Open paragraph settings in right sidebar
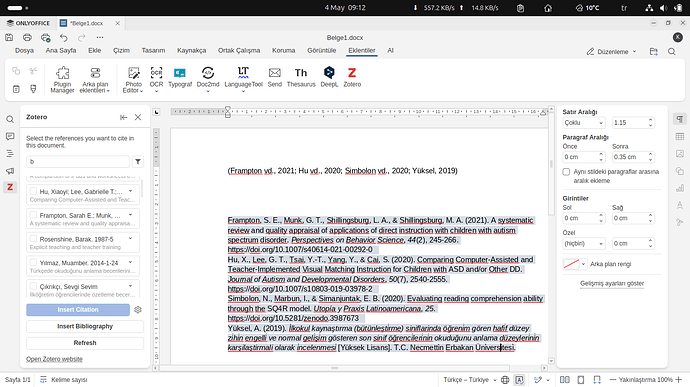 click(679, 119)
